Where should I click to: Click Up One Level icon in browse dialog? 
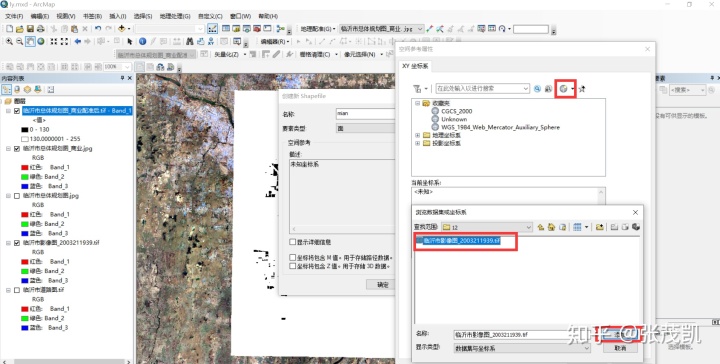click(540, 227)
